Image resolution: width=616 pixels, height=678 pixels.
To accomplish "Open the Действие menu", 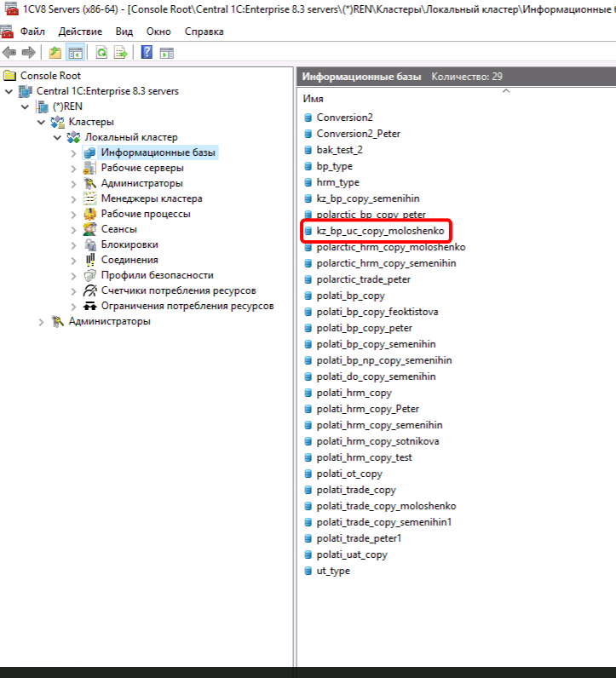I will click(80, 32).
